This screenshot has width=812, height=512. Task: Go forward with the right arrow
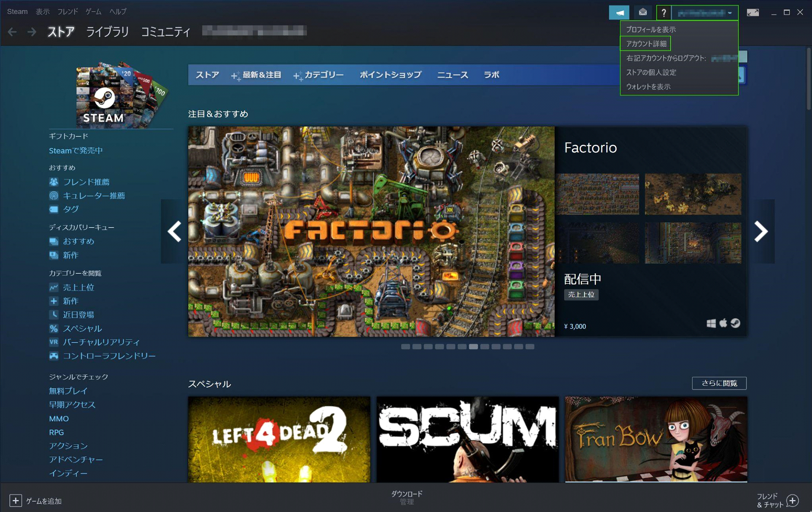[x=32, y=32]
